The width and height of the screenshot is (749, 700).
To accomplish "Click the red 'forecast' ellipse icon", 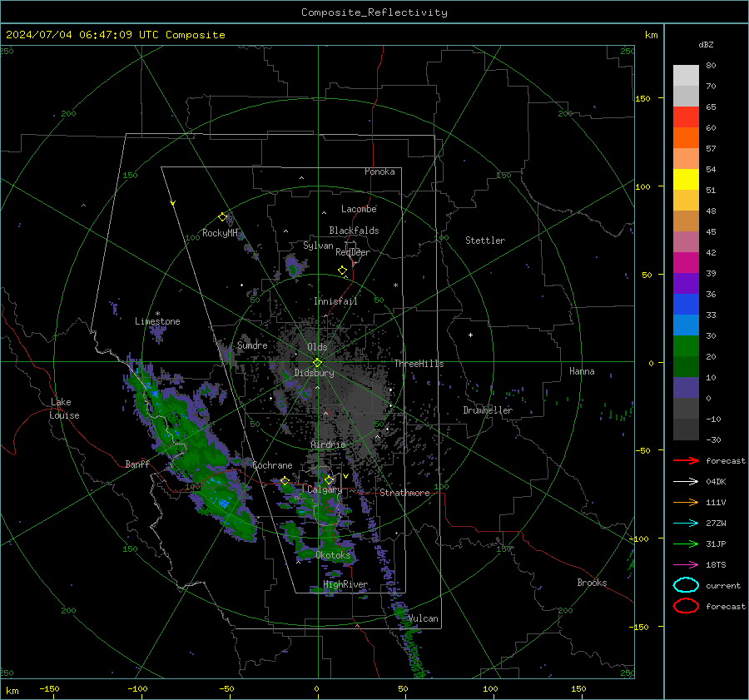I will [x=686, y=606].
